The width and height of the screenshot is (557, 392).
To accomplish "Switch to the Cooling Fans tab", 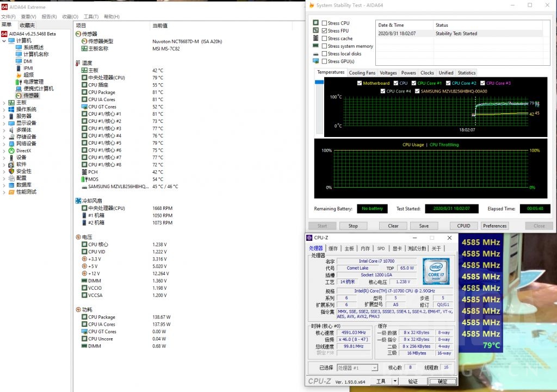I will (x=362, y=73).
